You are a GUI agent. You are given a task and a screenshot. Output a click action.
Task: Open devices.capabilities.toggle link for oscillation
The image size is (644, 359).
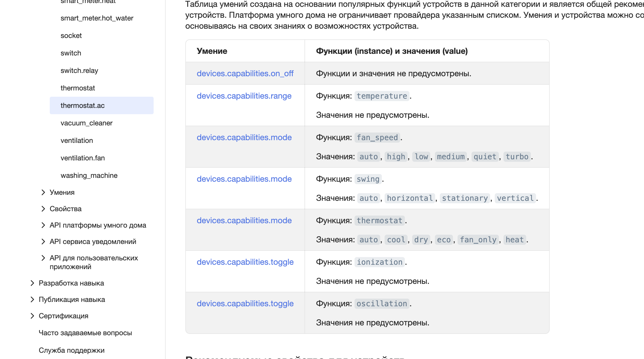click(x=245, y=304)
